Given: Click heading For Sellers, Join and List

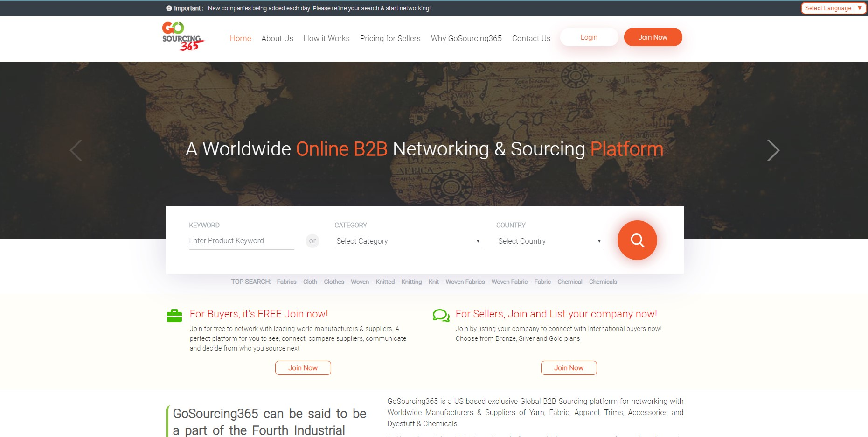Looking at the screenshot, I should point(556,314).
